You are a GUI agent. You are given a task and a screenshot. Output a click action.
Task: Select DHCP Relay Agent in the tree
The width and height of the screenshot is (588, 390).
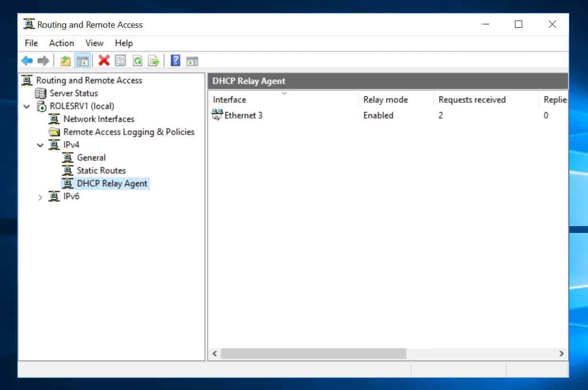coord(112,183)
